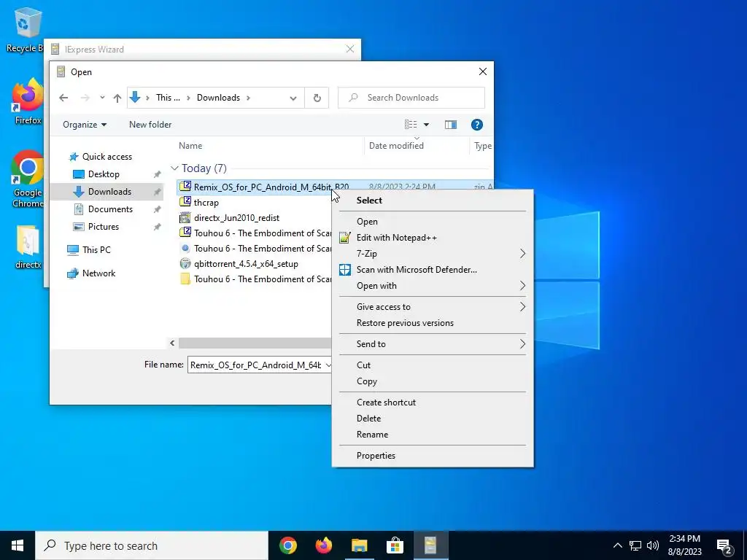Image resolution: width=747 pixels, height=560 pixels.
Task: Click the Downloads breadcrumb segment
Action: pos(218,98)
